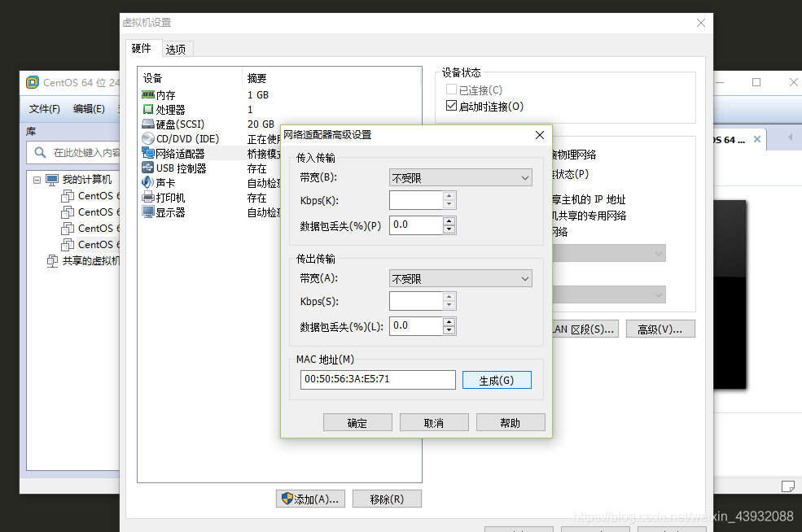Increase incoming Kbps(K) value
This screenshot has width=802, height=532.
pos(449,196)
